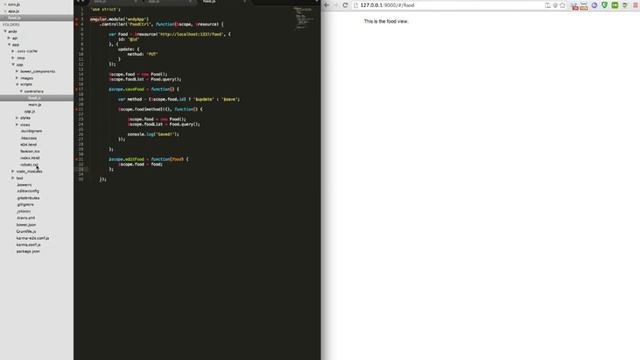The height and width of the screenshot is (360, 640).
Task: Go back in the browser
Action: [327, 5]
